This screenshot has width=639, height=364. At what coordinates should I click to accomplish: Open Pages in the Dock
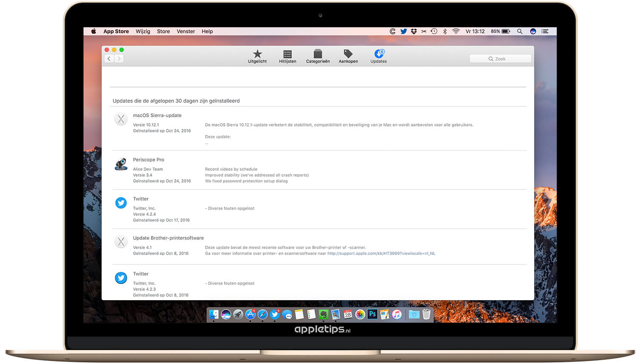[385, 314]
